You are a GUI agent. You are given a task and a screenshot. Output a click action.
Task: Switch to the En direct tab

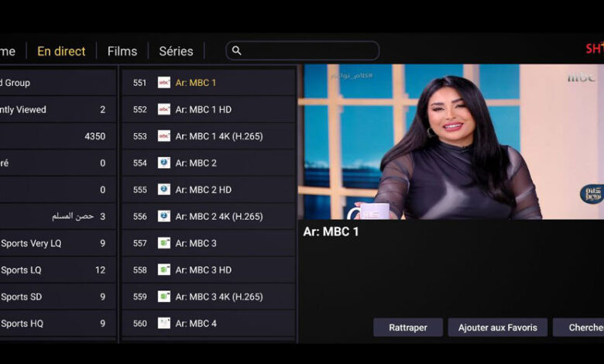[x=61, y=51]
